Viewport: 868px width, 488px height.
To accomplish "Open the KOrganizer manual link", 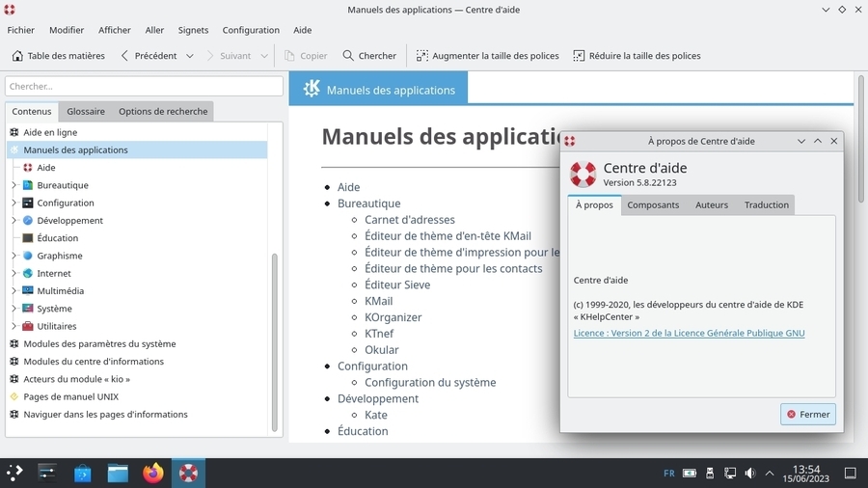I will (x=393, y=317).
